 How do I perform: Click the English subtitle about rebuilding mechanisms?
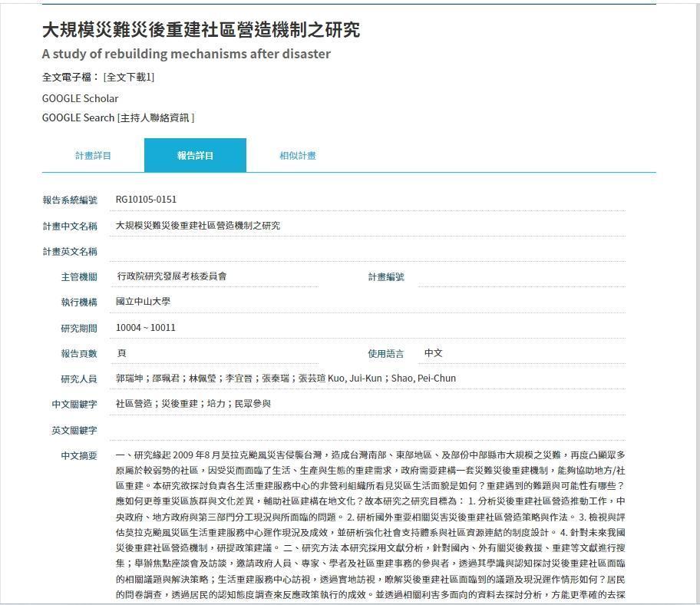click(x=187, y=54)
